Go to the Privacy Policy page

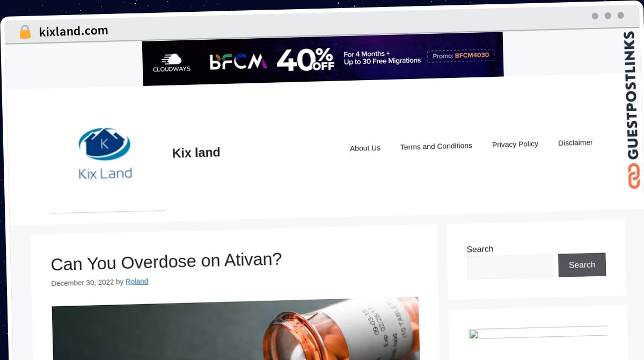(515, 144)
